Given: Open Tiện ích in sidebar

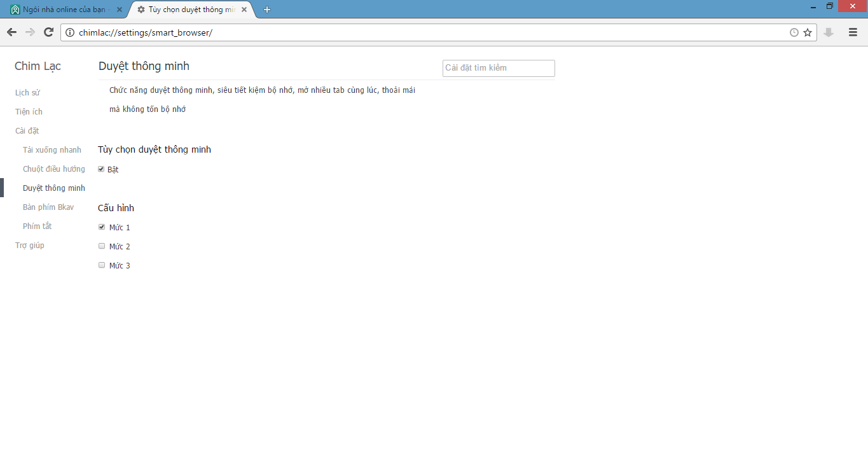Looking at the screenshot, I should click(29, 112).
